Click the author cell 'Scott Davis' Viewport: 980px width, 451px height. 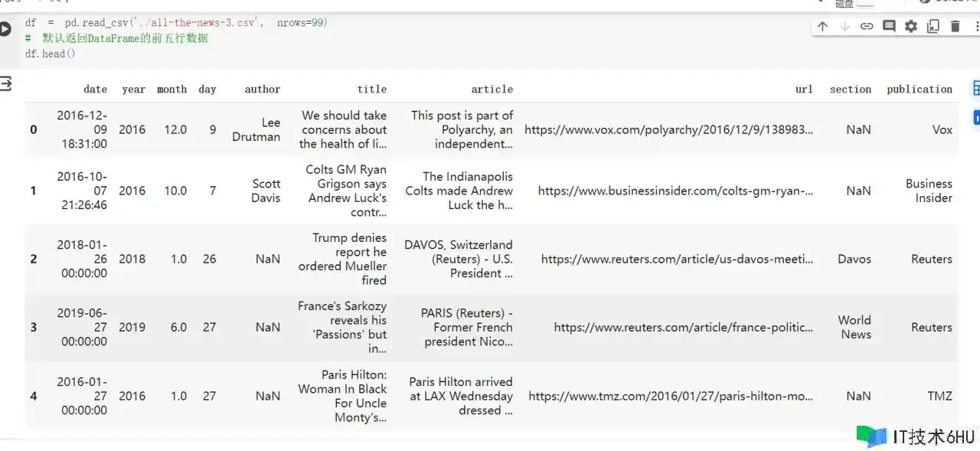coord(266,191)
